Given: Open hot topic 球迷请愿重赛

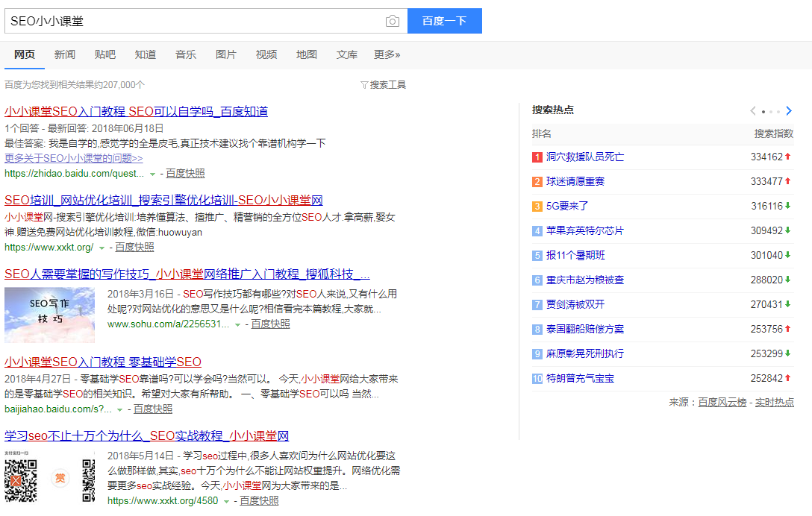Looking at the screenshot, I should (x=575, y=182).
